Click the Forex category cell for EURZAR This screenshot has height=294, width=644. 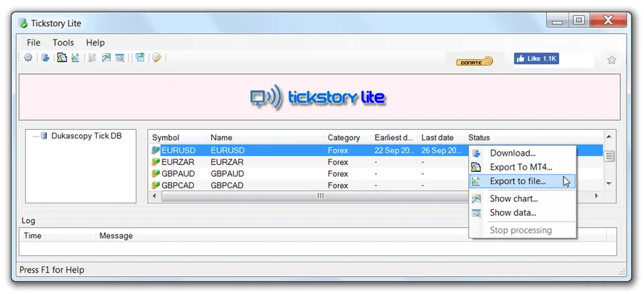337,162
